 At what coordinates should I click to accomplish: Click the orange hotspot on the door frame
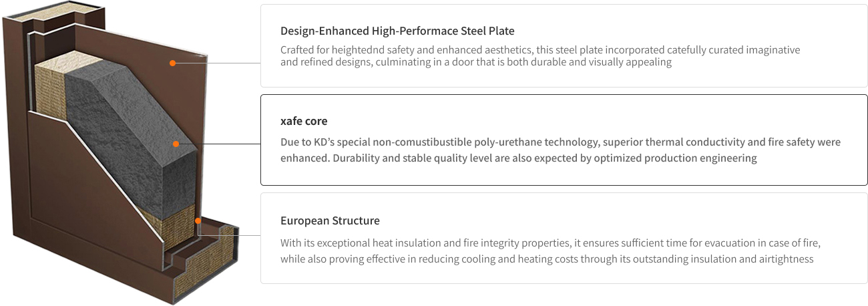pyautogui.click(x=198, y=220)
